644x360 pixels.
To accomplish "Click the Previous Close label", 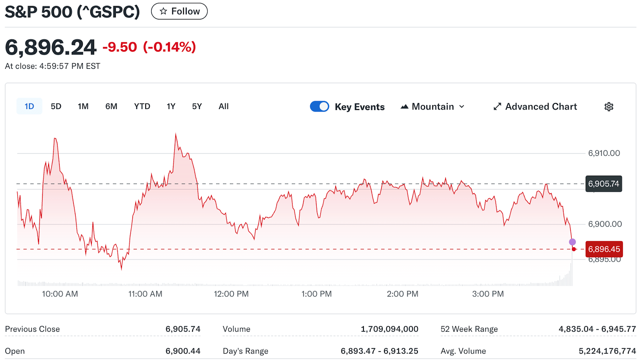I will coord(32,329).
